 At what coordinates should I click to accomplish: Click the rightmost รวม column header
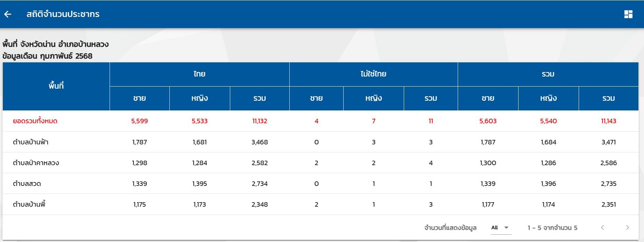click(608, 98)
